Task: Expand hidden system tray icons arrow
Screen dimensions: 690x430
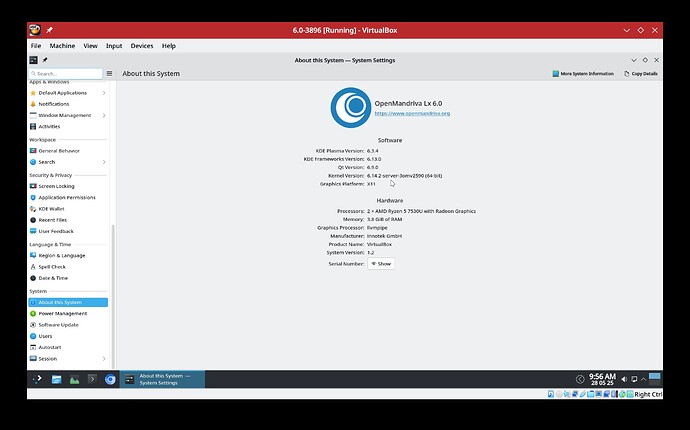Action: tap(643, 379)
